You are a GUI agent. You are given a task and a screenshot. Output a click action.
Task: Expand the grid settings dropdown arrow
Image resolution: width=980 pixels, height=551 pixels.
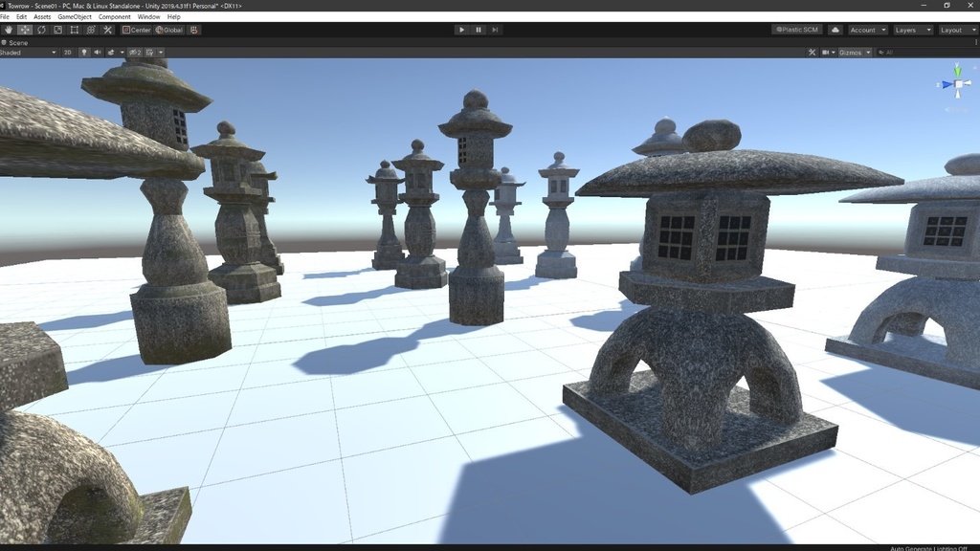tap(161, 53)
